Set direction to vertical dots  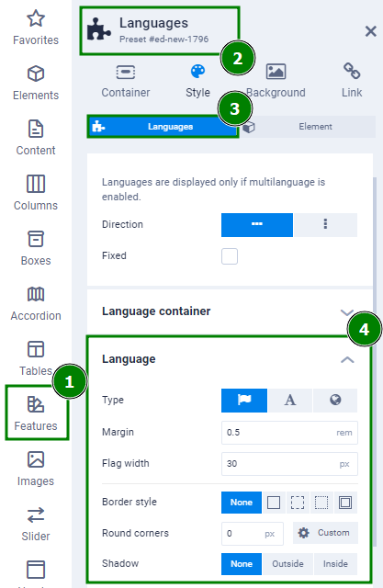click(x=325, y=225)
